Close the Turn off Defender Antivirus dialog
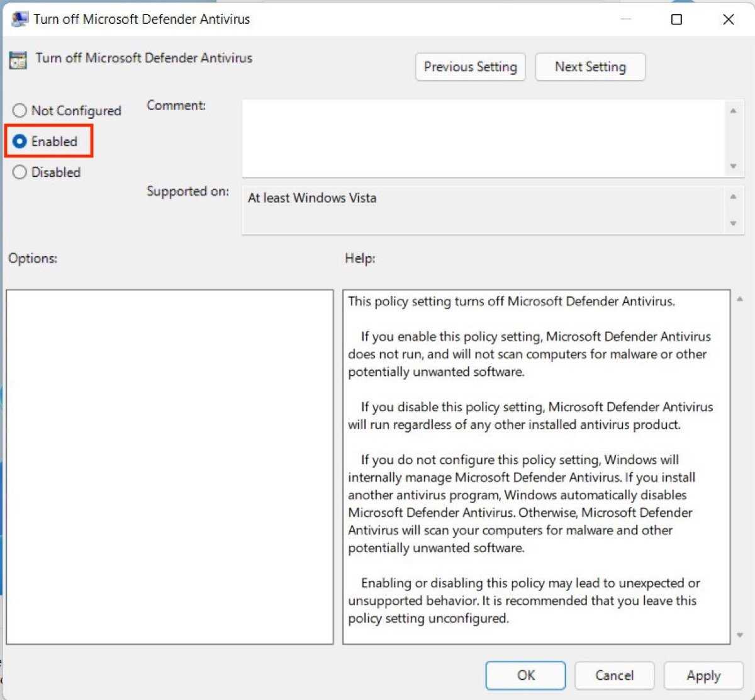Screen dimensions: 755x700 [728, 20]
